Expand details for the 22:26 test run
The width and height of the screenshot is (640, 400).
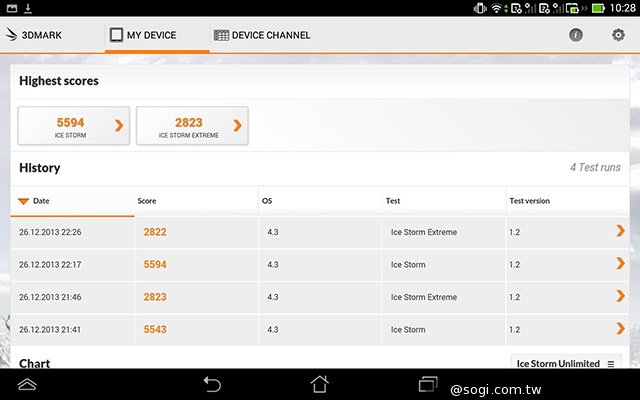click(620, 232)
